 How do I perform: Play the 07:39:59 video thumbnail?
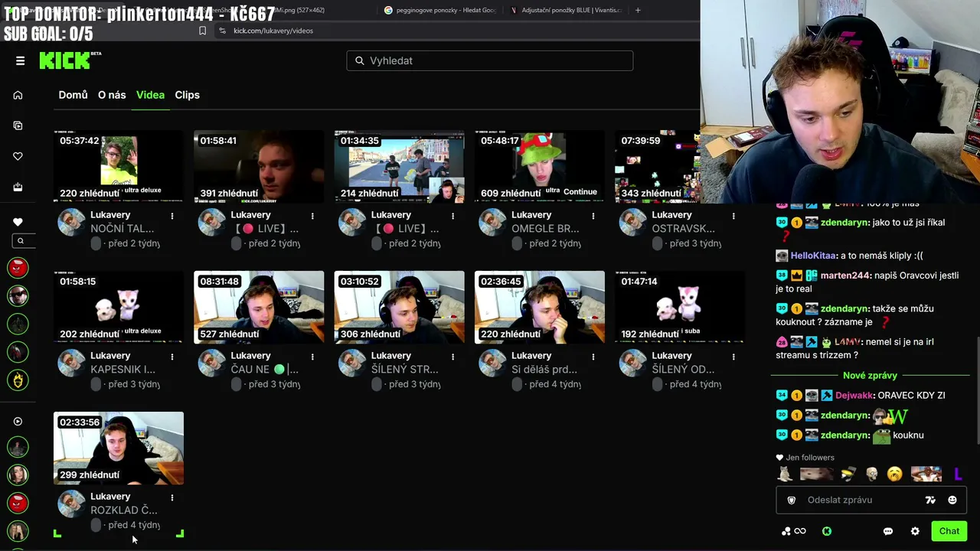click(658, 166)
